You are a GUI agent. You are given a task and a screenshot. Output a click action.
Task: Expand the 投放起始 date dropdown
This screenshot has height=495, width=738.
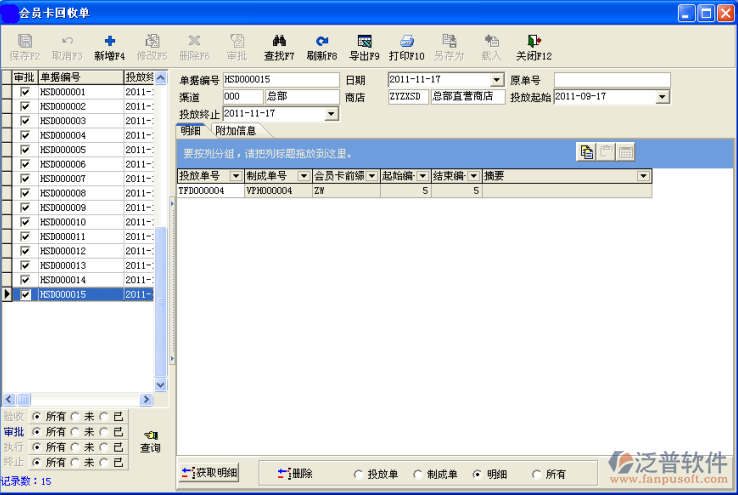click(662, 97)
